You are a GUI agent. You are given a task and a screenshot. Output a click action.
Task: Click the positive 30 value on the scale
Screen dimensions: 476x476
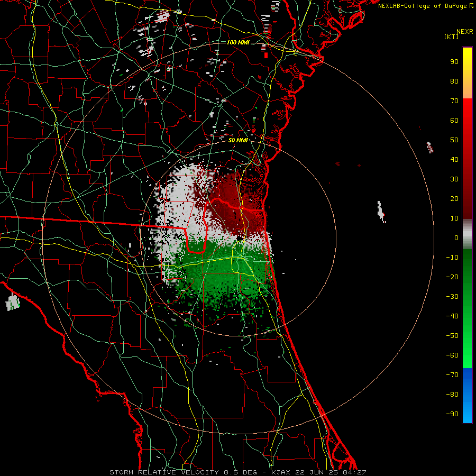(454, 179)
